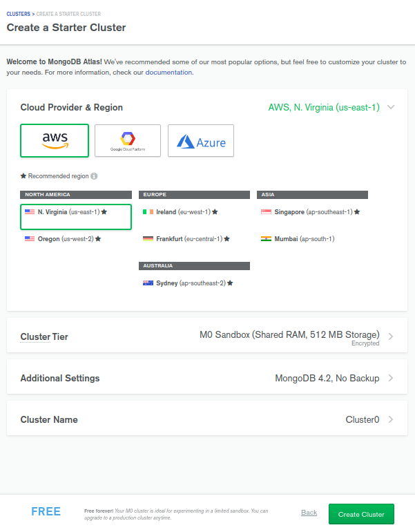Click the NORTH AMERICA region header
415x532 pixels.
(x=76, y=194)
